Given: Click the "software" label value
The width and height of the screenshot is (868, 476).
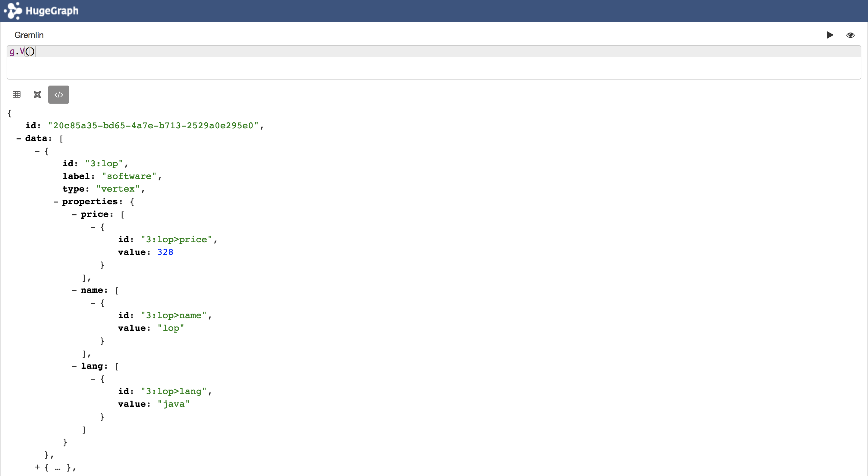Looking at the screenshot, I should click(x=129, y=176).
